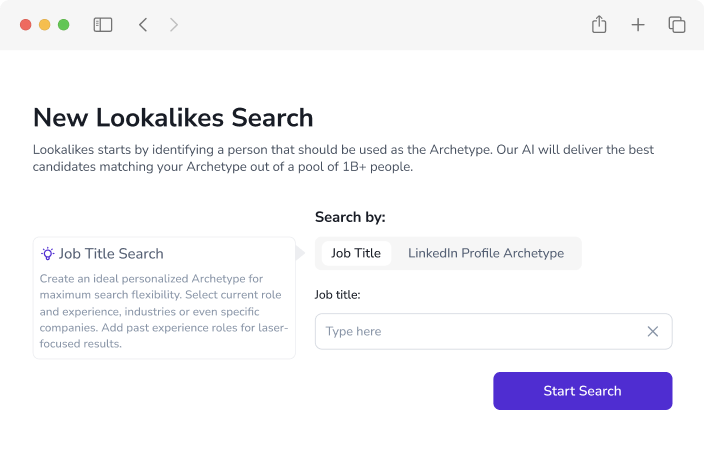Toggle the browser sidebar panel icon
Viewport: 705px width, 460px height.
tap(103, 25)
